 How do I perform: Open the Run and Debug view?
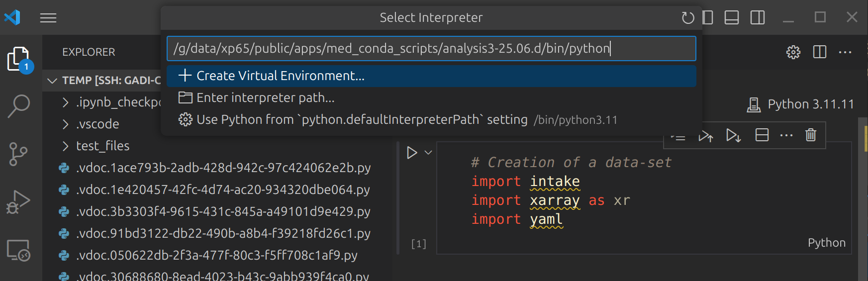click(19, 202)
